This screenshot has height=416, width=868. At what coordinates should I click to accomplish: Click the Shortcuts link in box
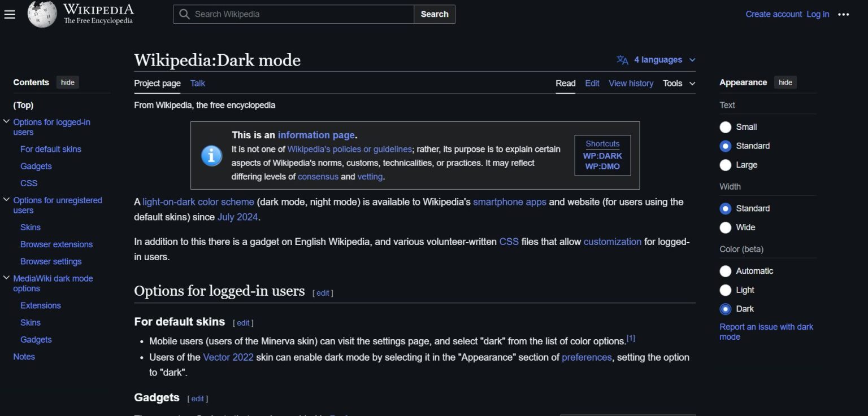602,144
